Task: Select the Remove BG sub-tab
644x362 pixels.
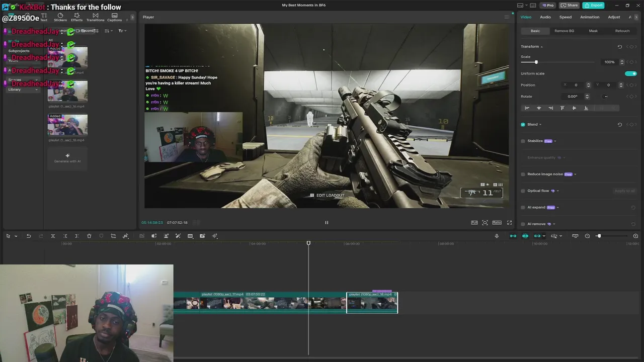Action: (564, 31)
